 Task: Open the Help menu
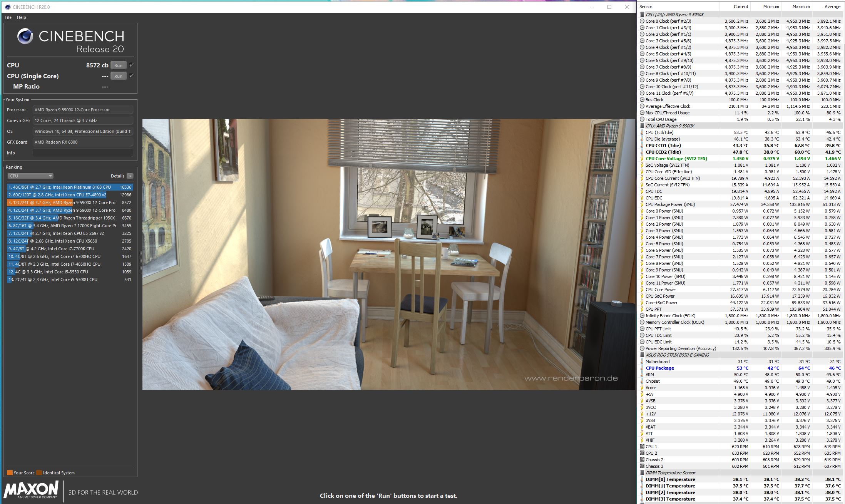22,17
